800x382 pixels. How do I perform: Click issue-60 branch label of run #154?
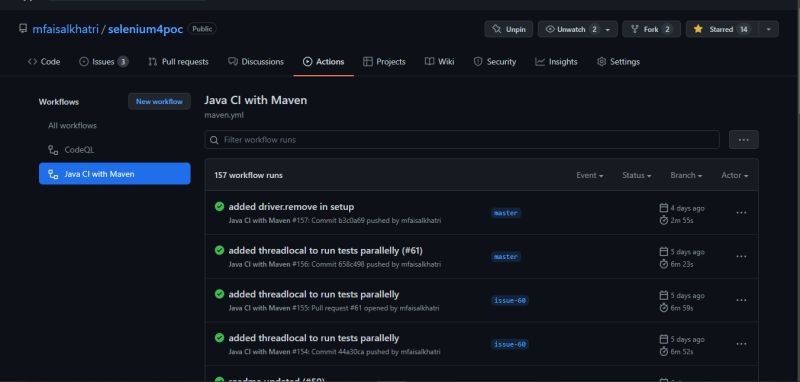(x=510, y=345)
